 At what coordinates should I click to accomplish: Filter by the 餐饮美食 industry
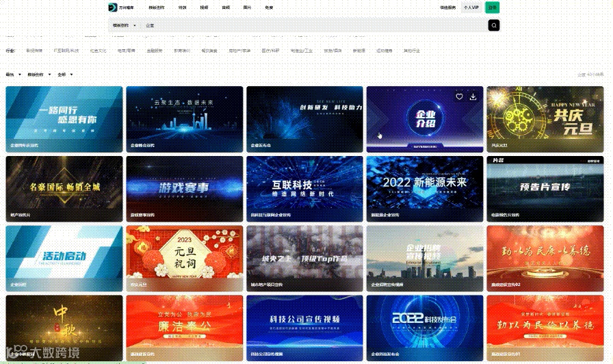coord(209,51)
